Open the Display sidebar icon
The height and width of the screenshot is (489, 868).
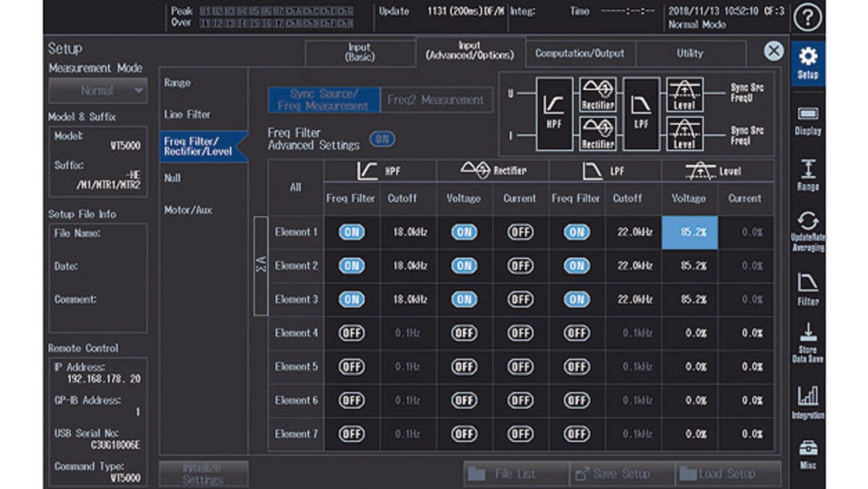click(808, 120)
